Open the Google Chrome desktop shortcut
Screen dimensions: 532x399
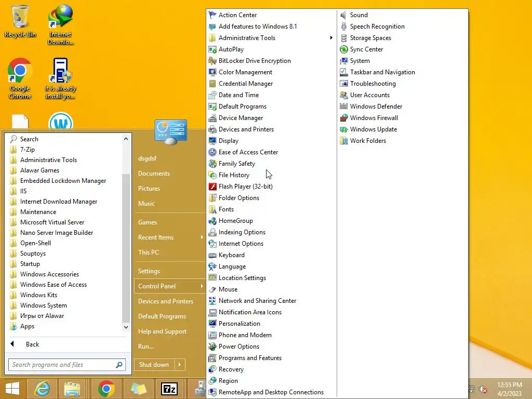pyautogui.click(x=20, y=79)
